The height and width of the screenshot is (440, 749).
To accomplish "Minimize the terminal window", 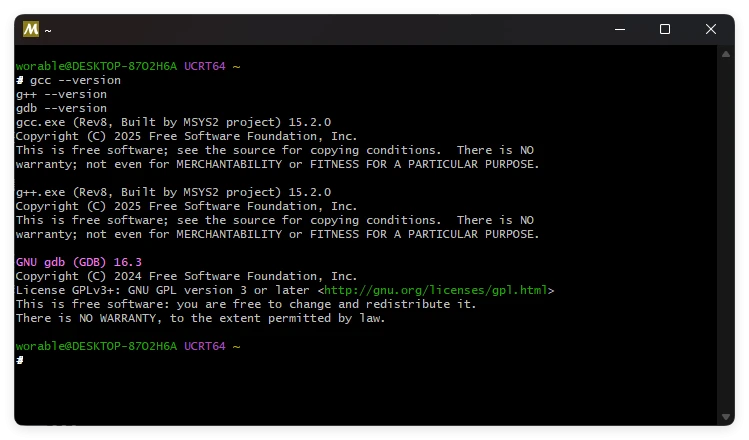I will (x=618, y=30).
